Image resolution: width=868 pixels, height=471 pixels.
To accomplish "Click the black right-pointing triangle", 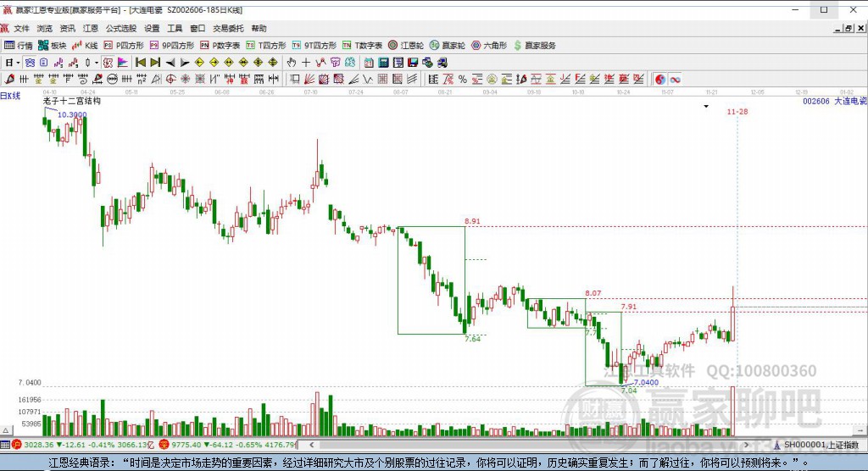I will click(185, 63).
